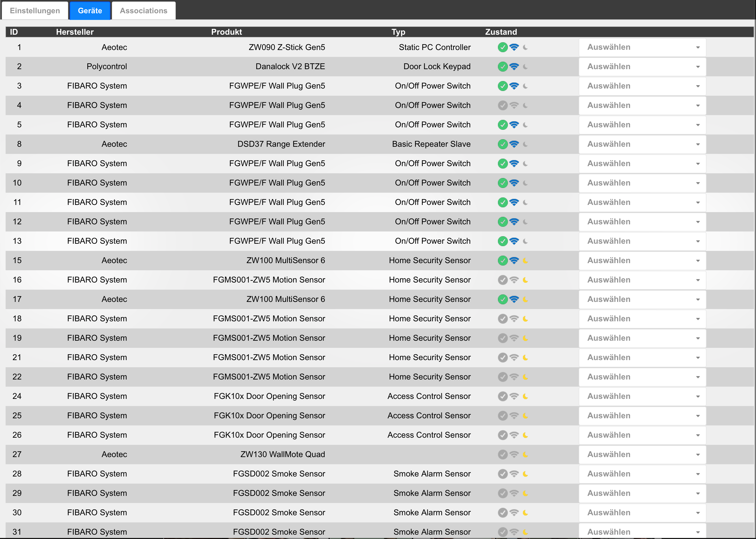Click the Produkt column header
756x539 pixels.
pyautogui.click(x=227, y=32)
